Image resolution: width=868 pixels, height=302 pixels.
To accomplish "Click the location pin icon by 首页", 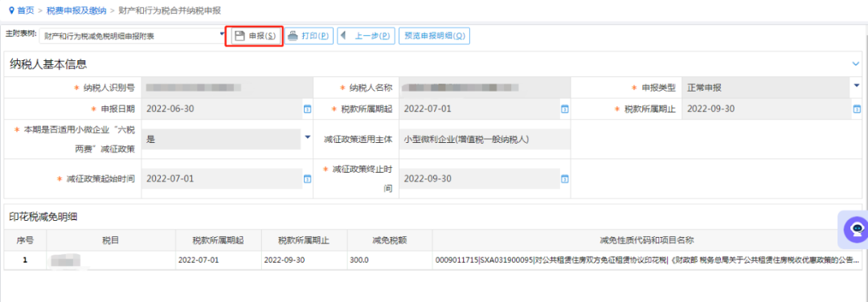I will tap(11, 10).
